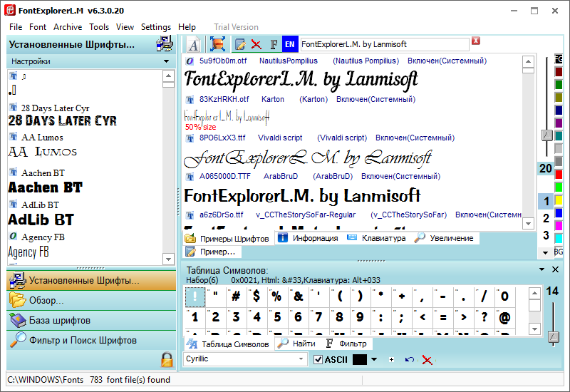Click the red X icon in symbol toolbar
Screen dimensions: 570x392
click(x=427, y=360)
